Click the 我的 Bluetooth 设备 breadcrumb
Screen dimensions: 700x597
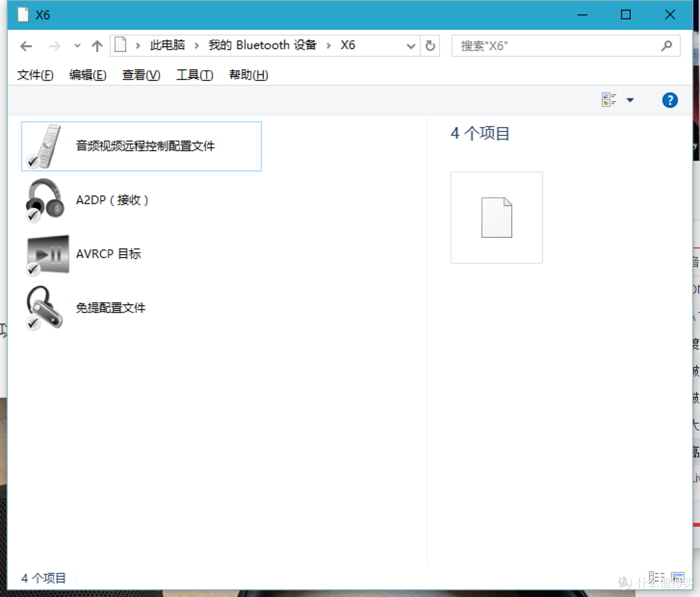(x=262, y=45)
